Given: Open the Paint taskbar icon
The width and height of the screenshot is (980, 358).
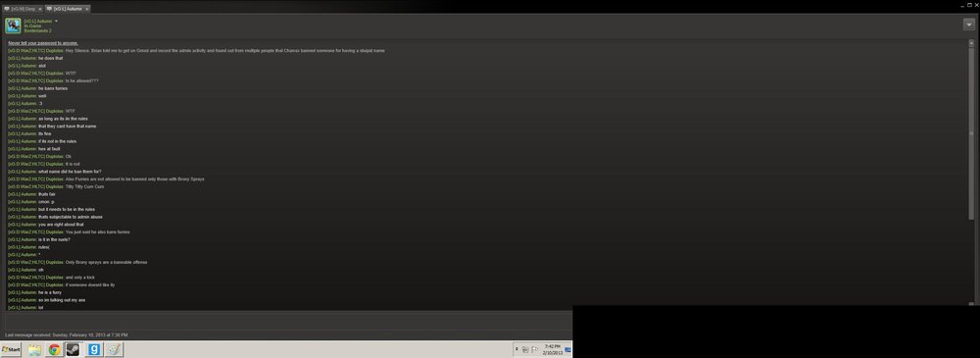Looking at the screenshot, I should [114, 350].
